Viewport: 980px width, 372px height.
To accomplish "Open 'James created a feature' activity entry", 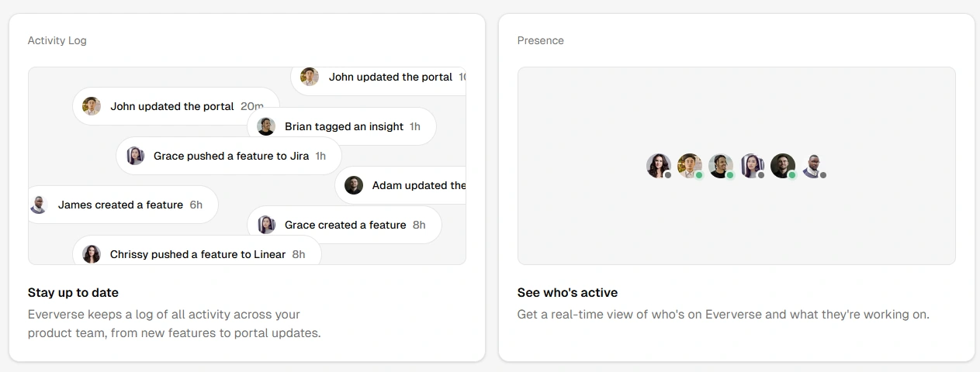I will (119, 205).
